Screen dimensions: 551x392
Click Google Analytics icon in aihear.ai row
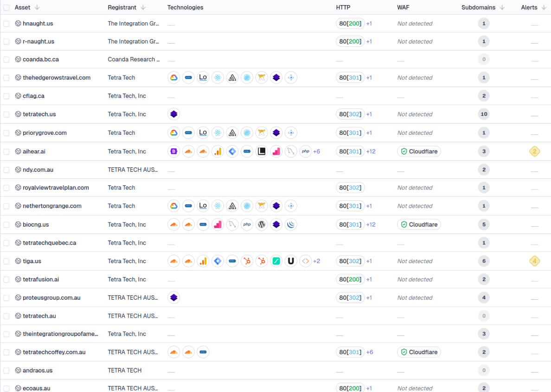click(x=218, y=151)
